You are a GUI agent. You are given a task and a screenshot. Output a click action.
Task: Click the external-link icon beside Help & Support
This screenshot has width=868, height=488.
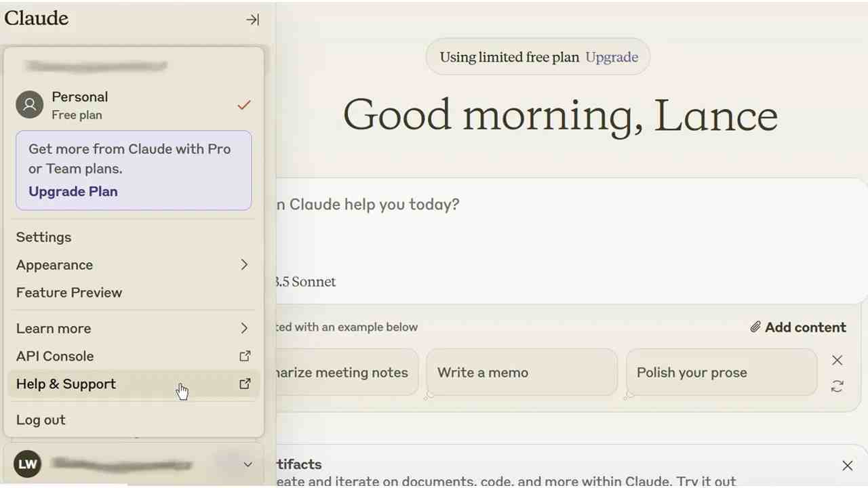click(245, 384)
